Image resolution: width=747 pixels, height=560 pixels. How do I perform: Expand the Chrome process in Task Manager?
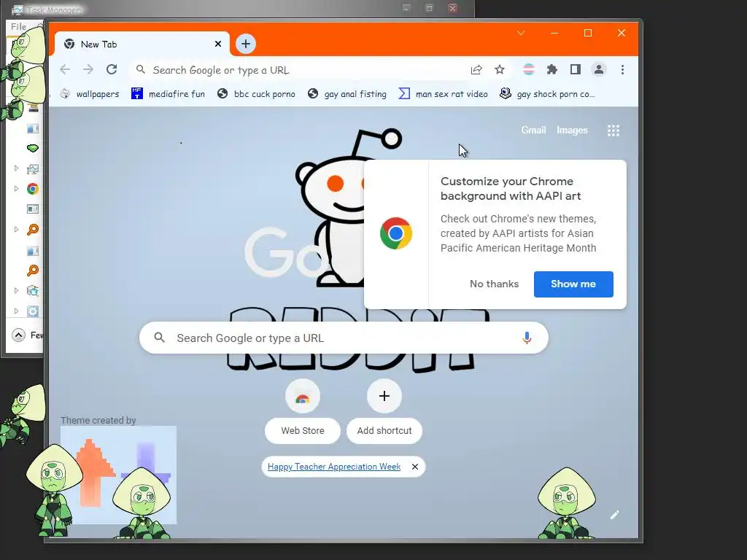[x=16, y=189]
